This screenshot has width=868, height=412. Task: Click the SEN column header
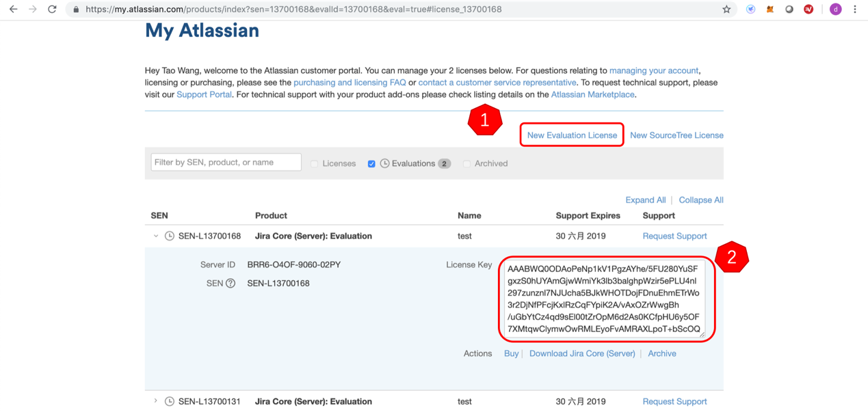pyautogui.click(x=159, y=216)
